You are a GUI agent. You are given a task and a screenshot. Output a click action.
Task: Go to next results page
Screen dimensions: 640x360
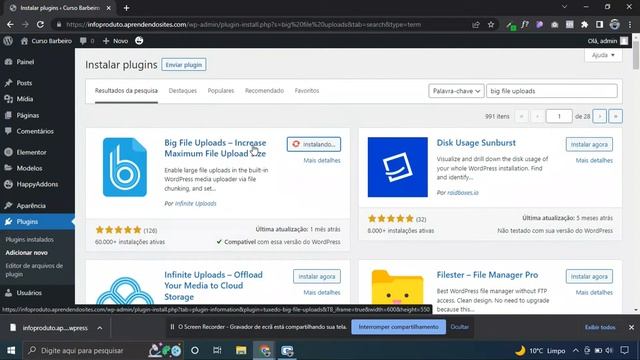[x=600, y=116]
